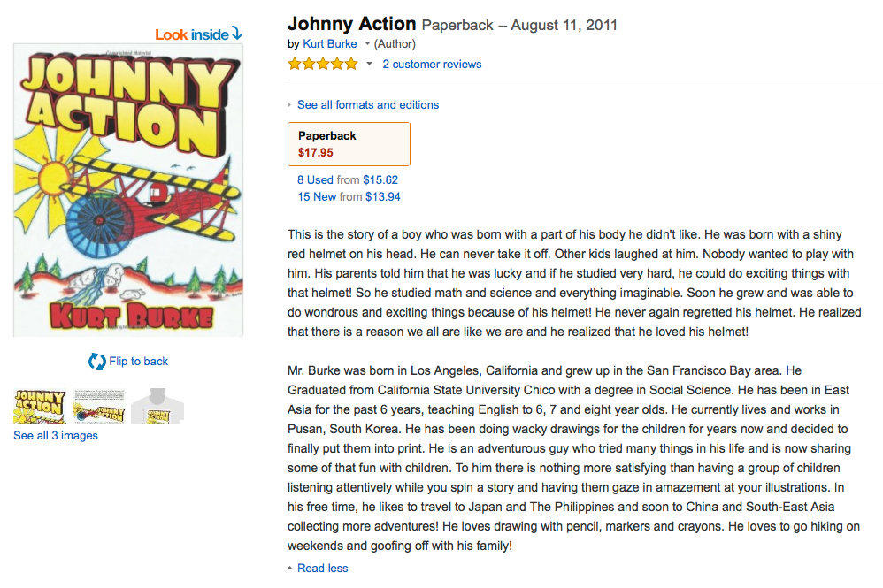Open 15 New from $13.94 offers

(349, 197)
